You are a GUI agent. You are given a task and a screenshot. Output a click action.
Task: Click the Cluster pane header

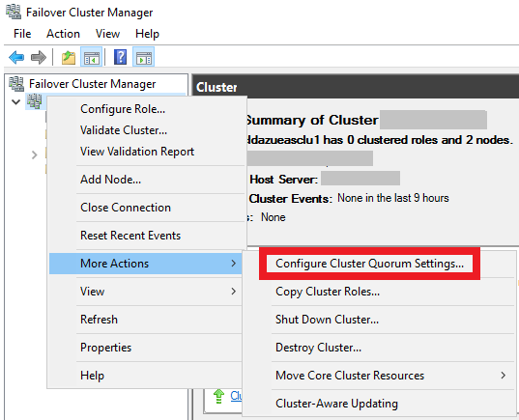point(355,87)
